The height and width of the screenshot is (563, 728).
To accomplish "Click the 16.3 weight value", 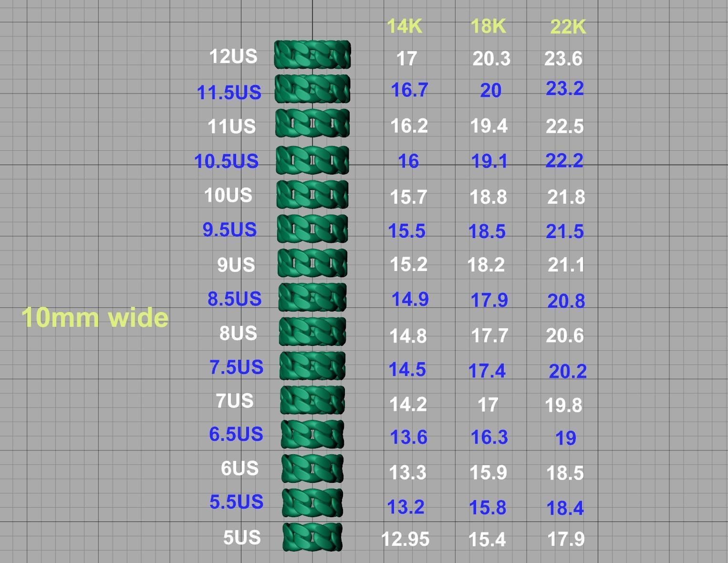I will (x=489, y=437).
